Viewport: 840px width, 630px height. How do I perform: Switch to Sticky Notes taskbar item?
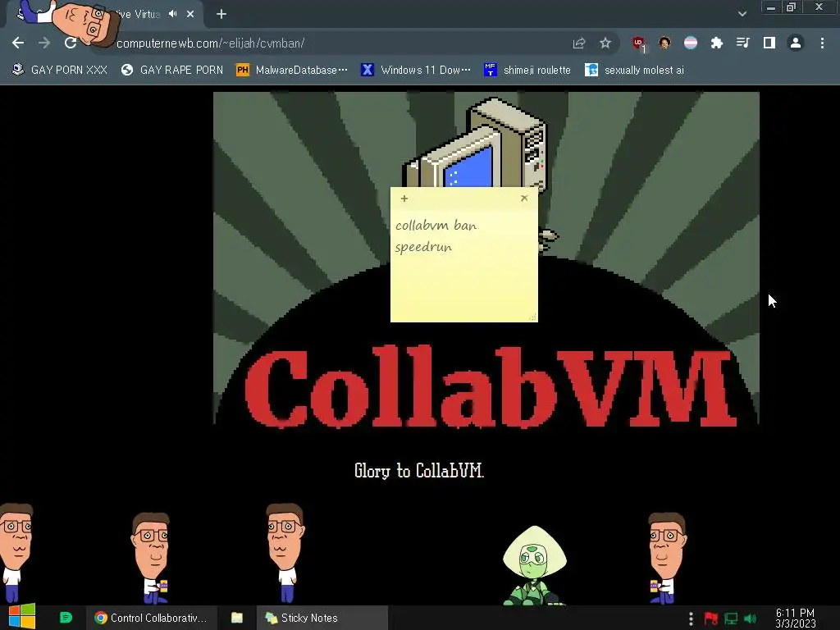tap(322, 618)
